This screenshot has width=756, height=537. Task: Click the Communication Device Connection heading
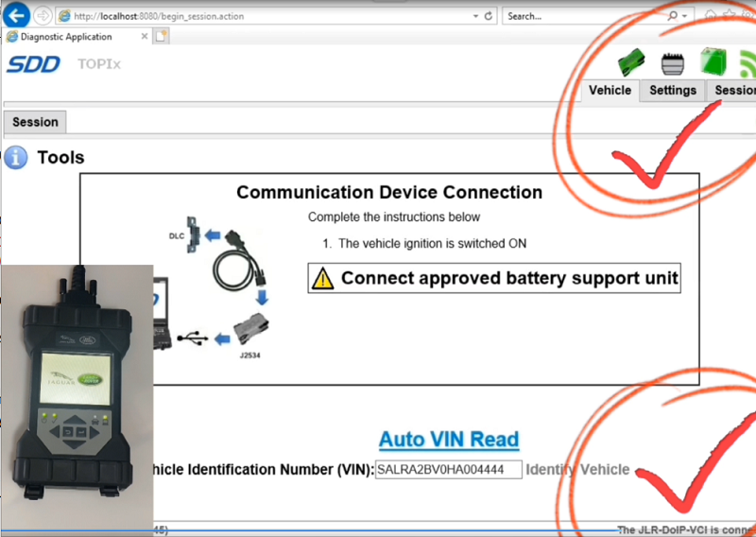coord(389,192)
